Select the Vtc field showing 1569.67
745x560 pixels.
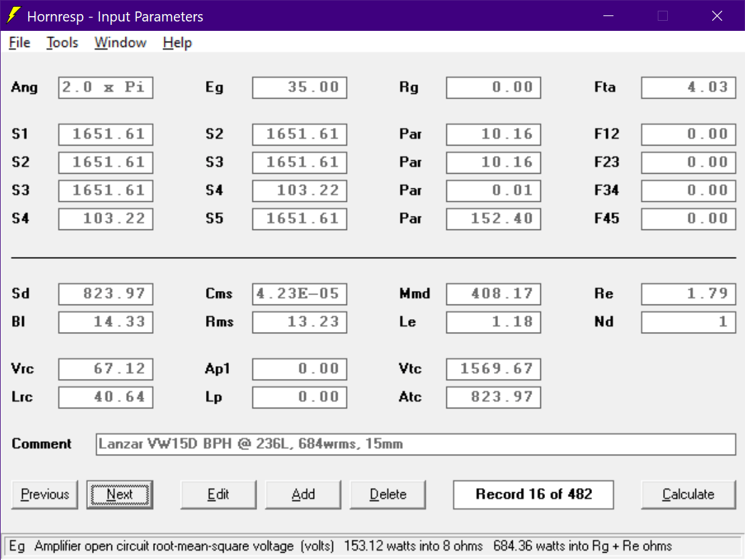pos(493,370)
